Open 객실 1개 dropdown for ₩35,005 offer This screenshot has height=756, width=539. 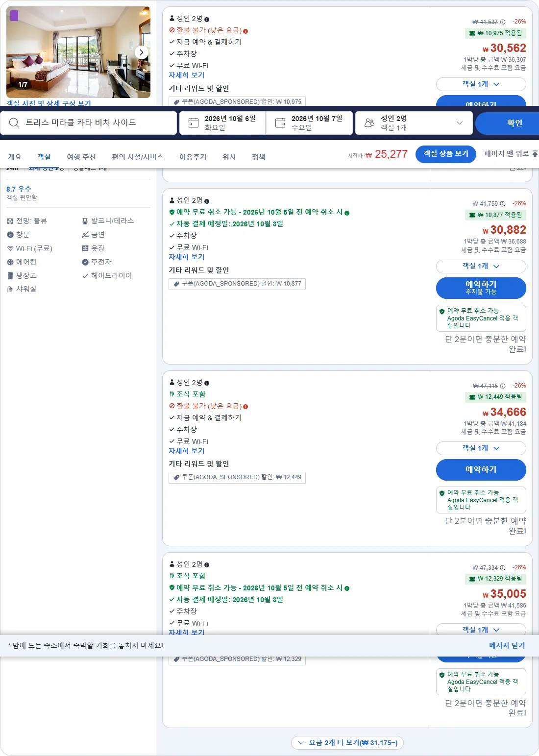[481, 630]
